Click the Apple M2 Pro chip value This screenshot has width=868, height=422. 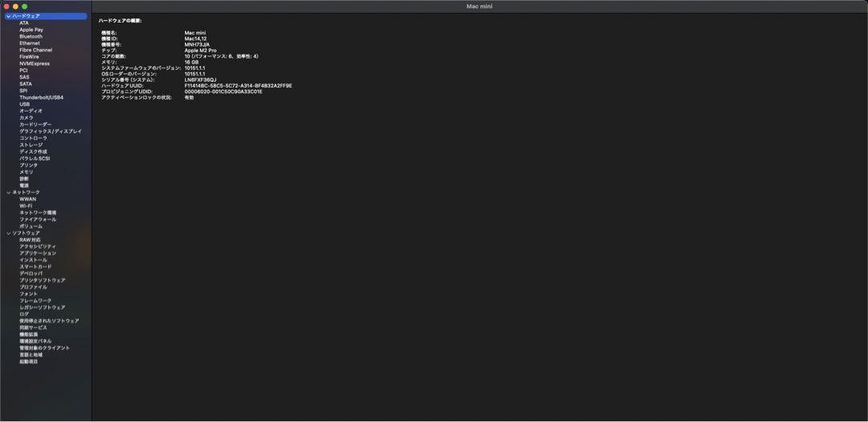(200, 51)
